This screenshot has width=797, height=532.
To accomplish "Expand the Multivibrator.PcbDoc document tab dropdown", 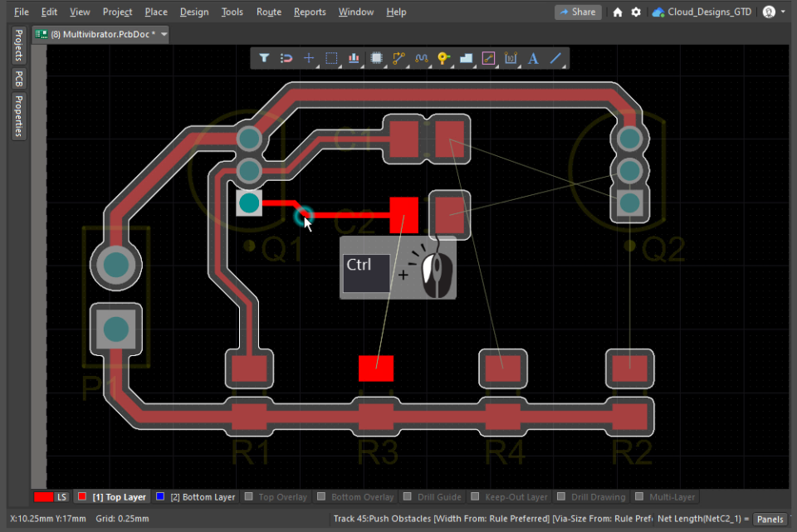I will coord(163,35).
